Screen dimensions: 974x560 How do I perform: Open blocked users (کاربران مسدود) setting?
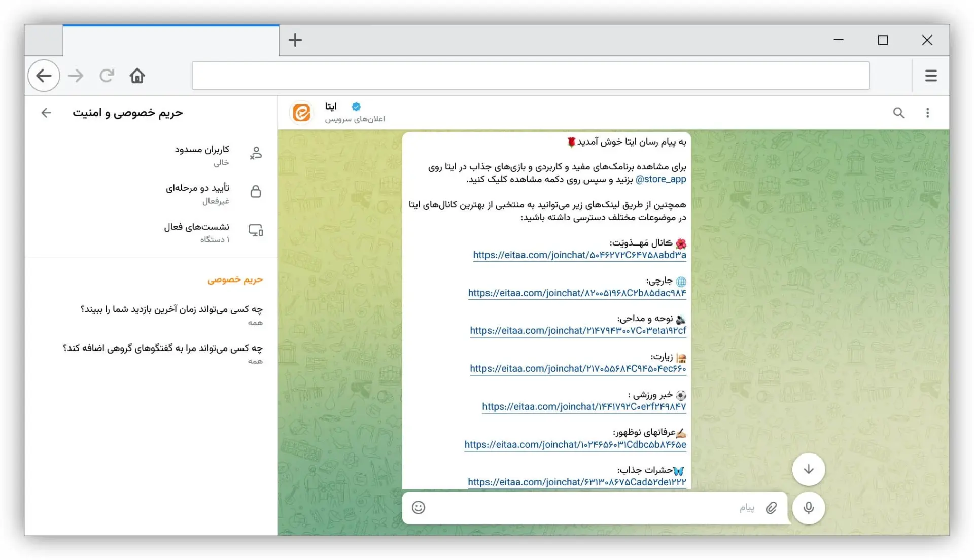pos(151,155)
